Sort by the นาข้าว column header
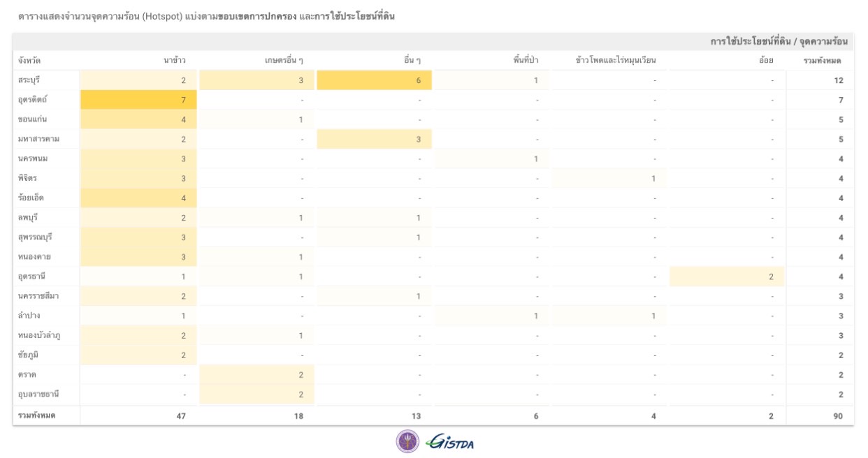 174,61
